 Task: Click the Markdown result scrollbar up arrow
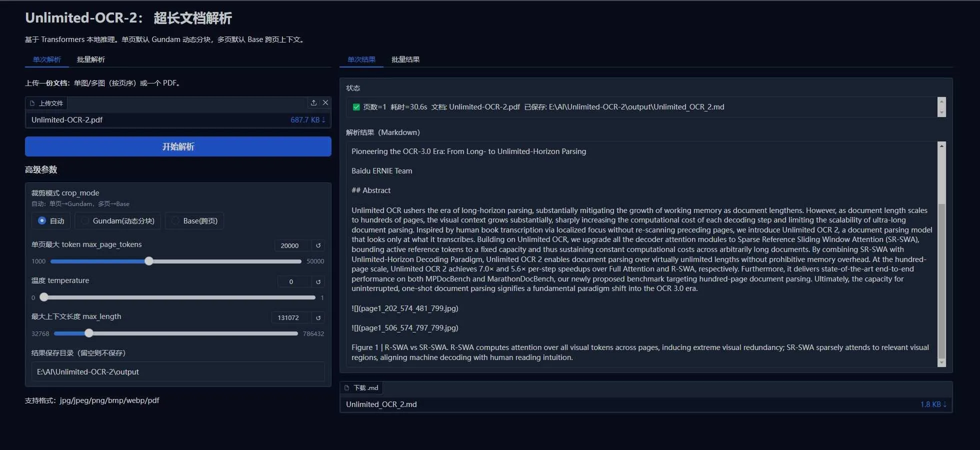[942, 145]
